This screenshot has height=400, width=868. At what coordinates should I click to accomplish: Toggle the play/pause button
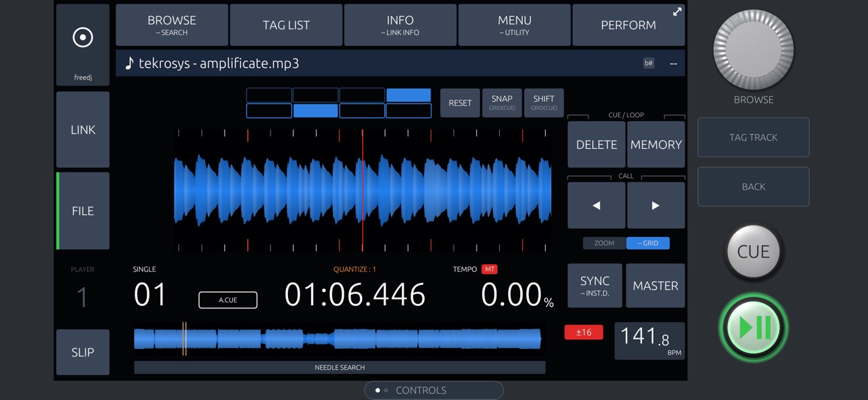(754, 328)
